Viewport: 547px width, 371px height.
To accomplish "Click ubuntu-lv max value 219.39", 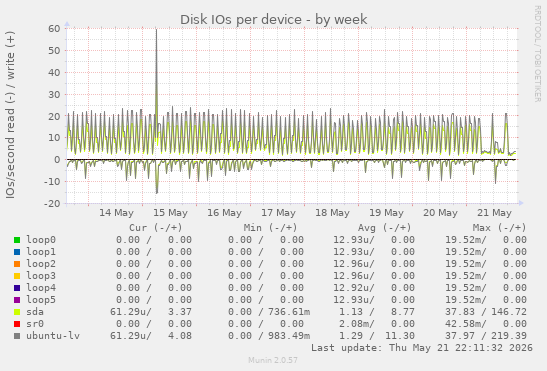I will 509,335.
